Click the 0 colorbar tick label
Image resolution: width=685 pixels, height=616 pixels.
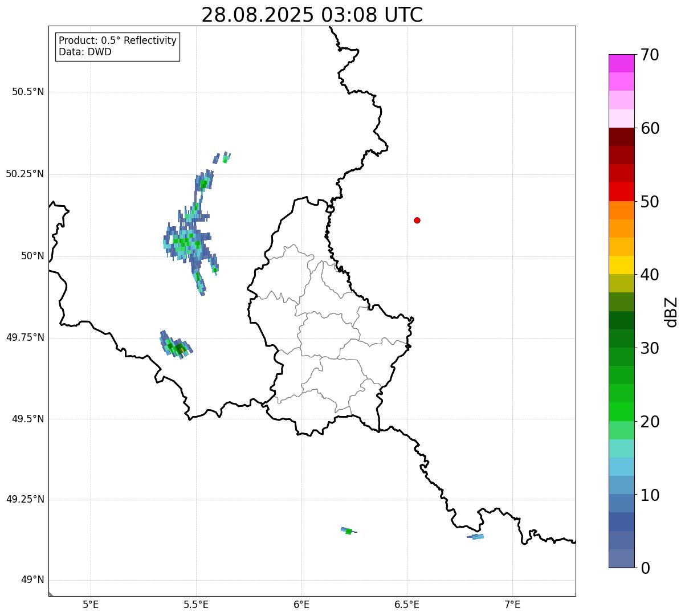pyautogui.click(x=646, y=568)
